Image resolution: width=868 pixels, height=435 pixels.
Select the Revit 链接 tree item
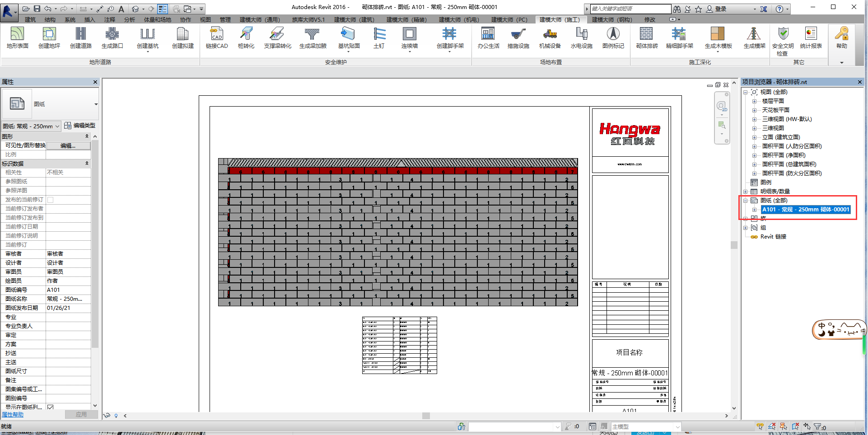(x=773, y=237)
